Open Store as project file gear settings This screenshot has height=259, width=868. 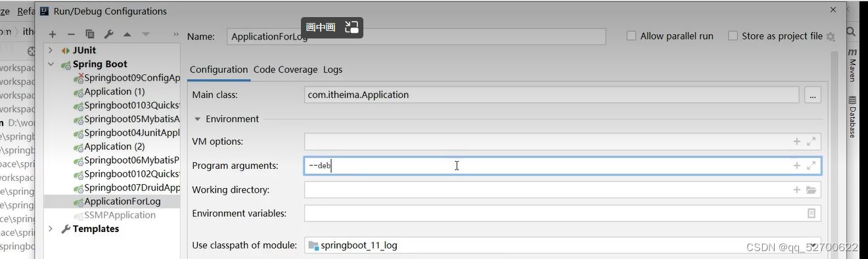[831, 37]
